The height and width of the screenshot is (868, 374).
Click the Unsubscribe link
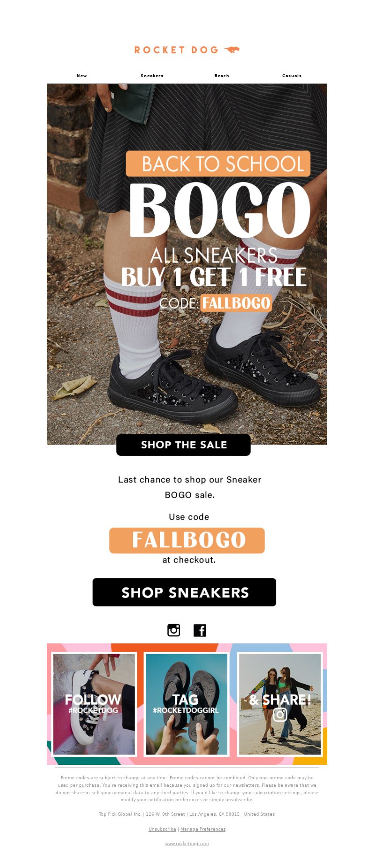click(162, 829)
